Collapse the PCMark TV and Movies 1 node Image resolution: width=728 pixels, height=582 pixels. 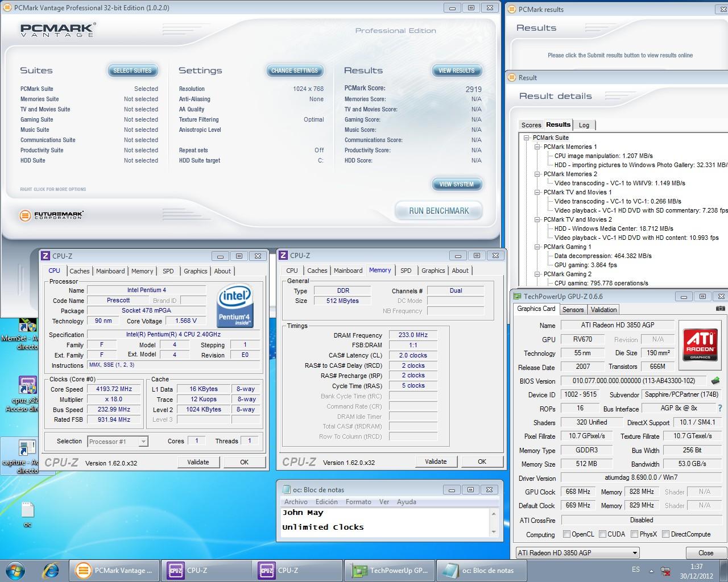[537, 192]
